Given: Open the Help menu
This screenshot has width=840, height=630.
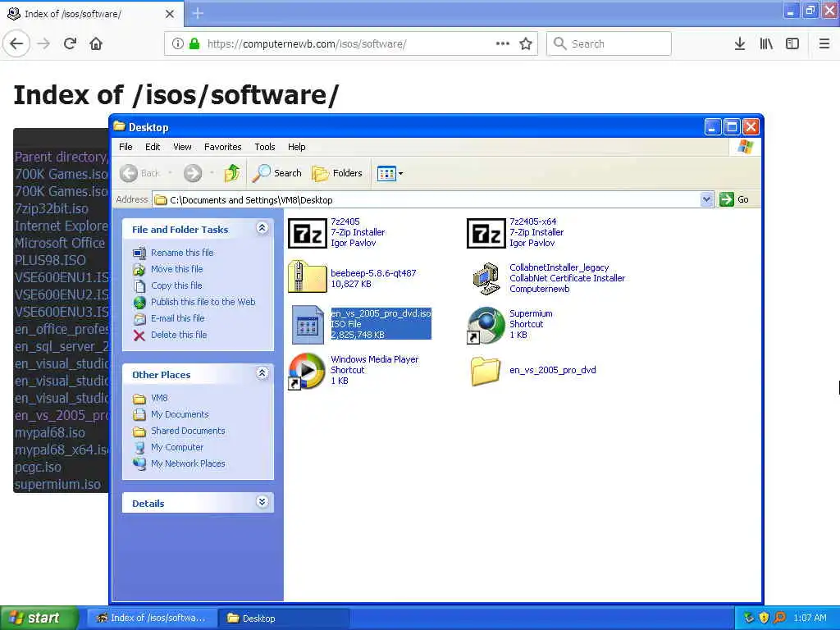Looking at the screenshot, I should (x=296, y=147).
